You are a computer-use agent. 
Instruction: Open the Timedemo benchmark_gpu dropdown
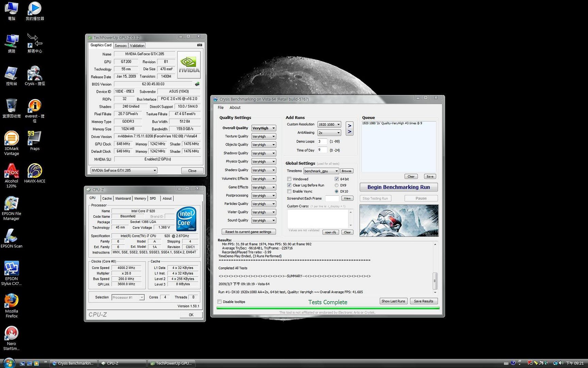point(321,171)
